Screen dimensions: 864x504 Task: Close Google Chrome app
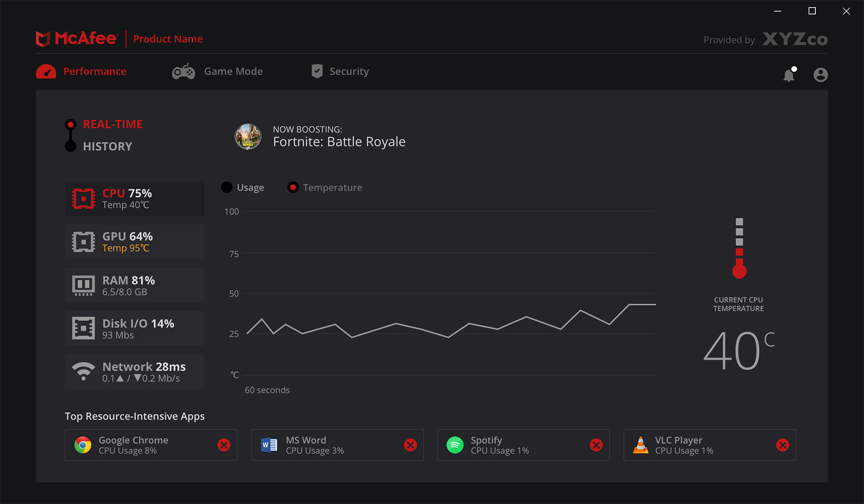tap(224, 445)
